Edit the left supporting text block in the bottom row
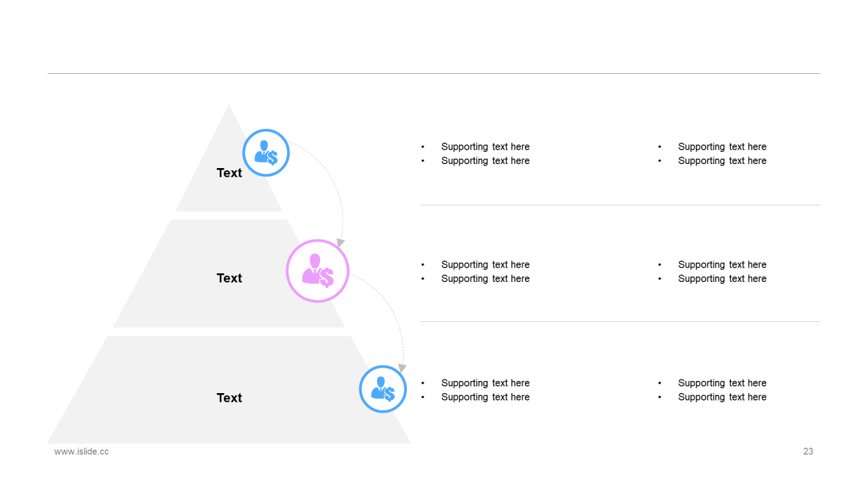Image resolution: width=868 pixels, height=488 pixels. (x=485, y=390)
